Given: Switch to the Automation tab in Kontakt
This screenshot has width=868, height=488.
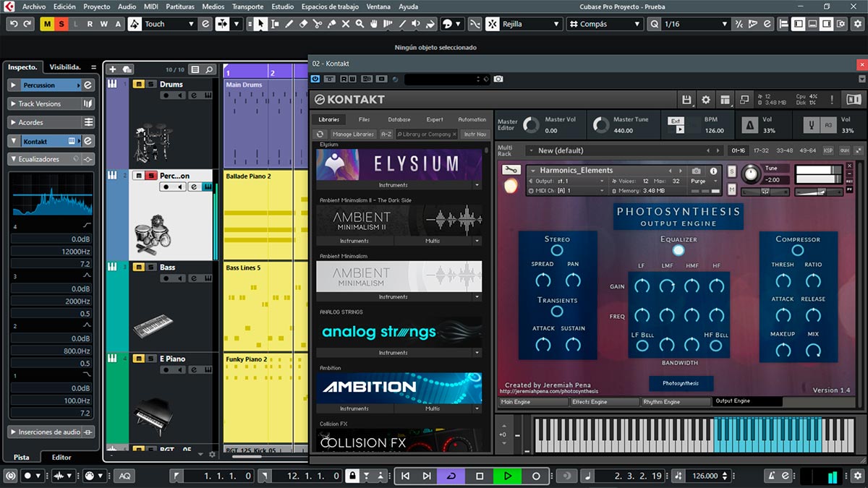Looking at the screenshot, I should (x=472, y=119).
